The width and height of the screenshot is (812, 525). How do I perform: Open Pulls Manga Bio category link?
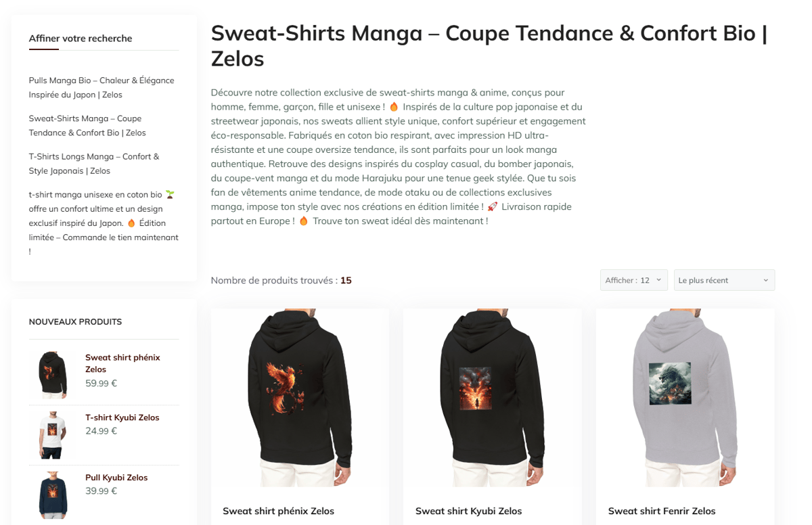click(101, 87)
